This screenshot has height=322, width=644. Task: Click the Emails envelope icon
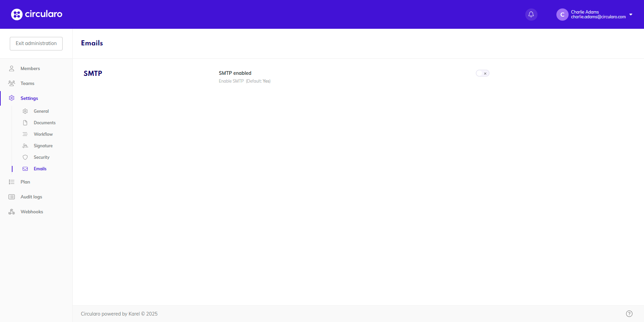tap(25, 169)
